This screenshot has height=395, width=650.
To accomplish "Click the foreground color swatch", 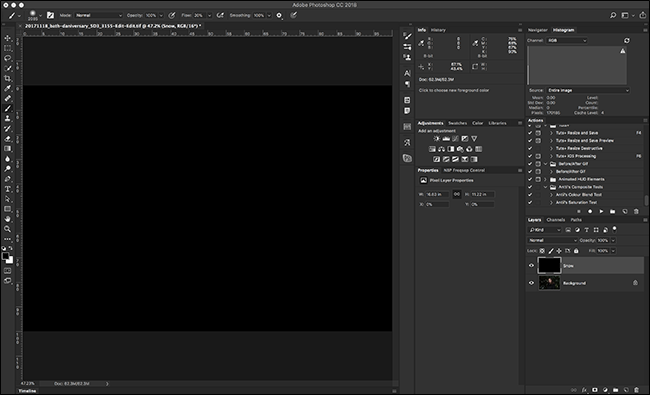I will 5,257.
